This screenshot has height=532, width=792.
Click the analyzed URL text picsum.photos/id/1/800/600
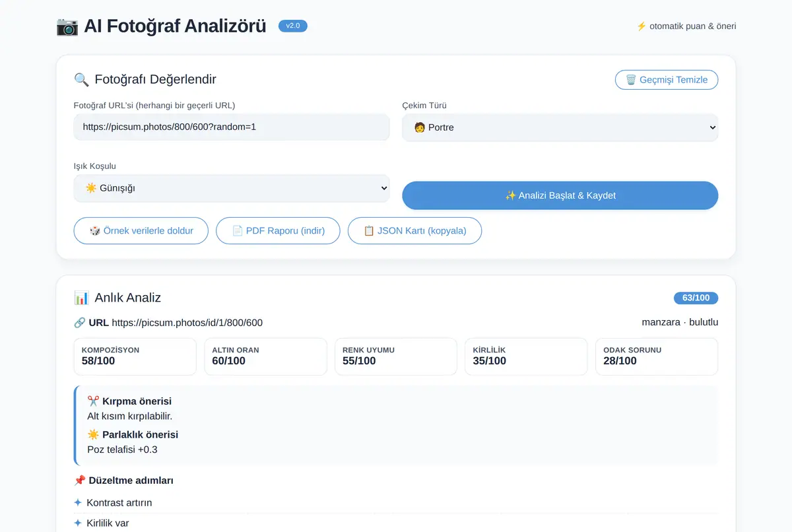pyautogui.click(x=187, y=323)
